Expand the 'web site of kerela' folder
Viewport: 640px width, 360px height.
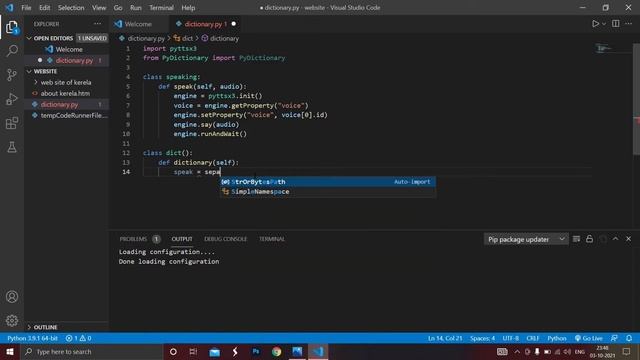click(x=66, y=82)
